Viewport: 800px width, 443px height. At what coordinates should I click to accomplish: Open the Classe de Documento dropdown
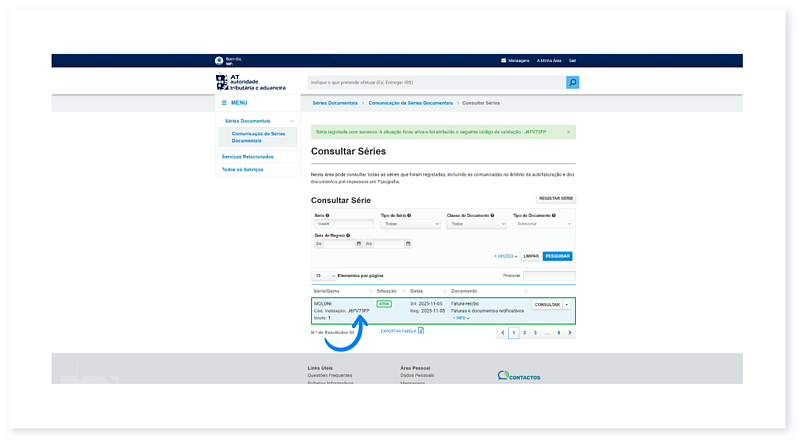pyautogui.click(x=476, y=224)
